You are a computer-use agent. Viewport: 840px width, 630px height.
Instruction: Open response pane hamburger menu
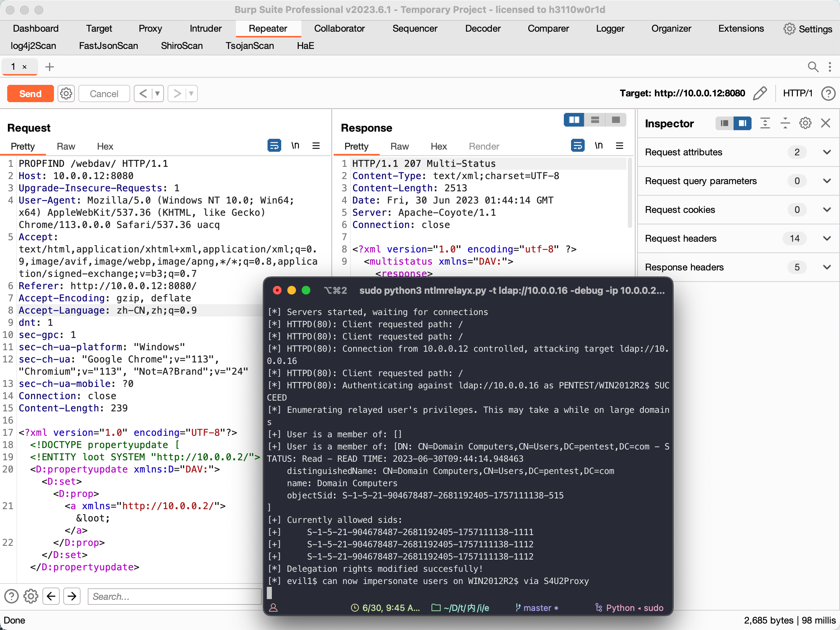[619, 145]
